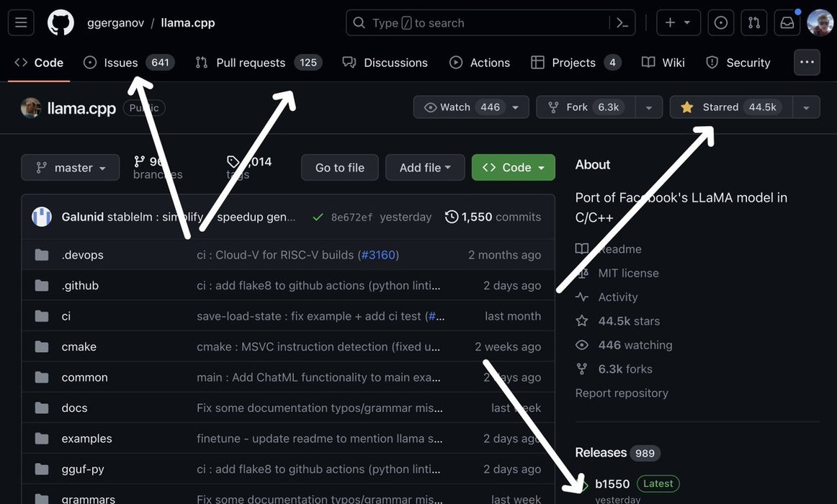This screenshot has width=837, height=504.
Task: Open commit hash 8e672ef
Action: (x=352, y=217)
